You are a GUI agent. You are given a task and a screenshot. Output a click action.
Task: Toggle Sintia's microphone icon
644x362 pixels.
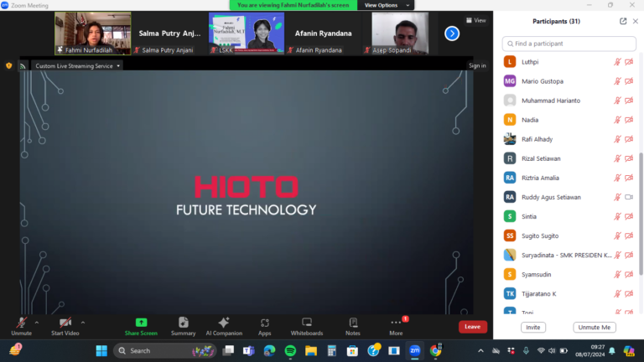click(617, 216)
